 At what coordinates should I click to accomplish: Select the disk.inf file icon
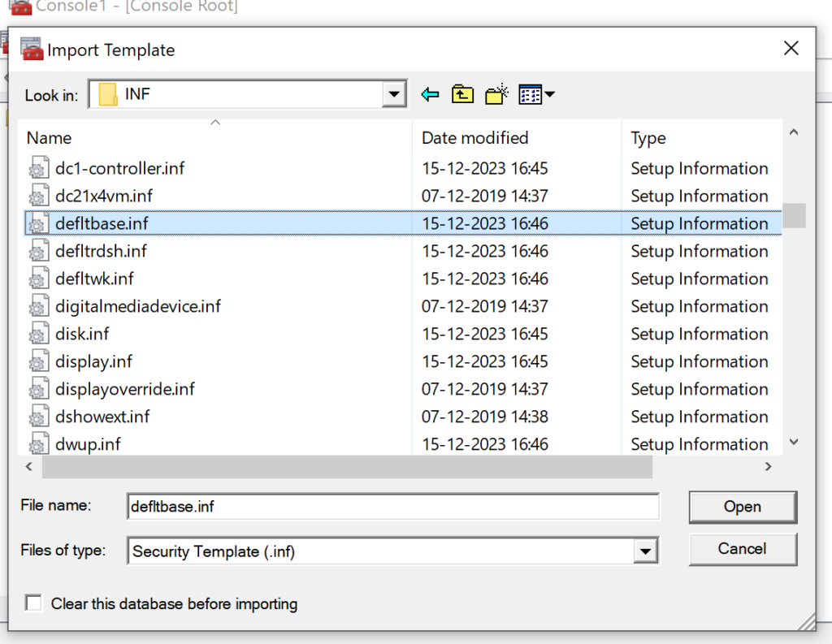(39, 334)
